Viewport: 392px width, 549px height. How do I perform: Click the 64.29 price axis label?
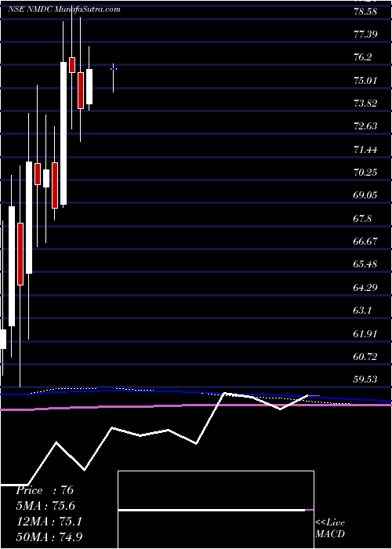click(365, 288)
